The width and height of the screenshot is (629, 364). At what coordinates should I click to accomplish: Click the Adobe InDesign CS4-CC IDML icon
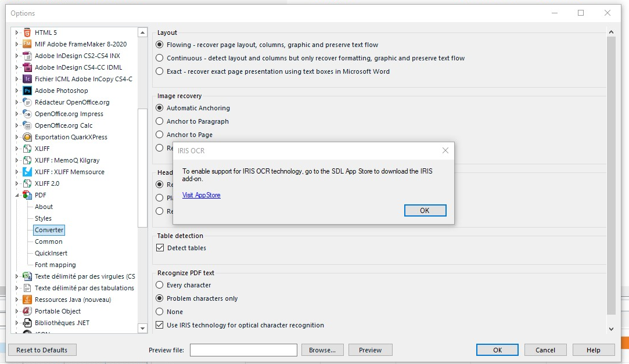point(27,67)
